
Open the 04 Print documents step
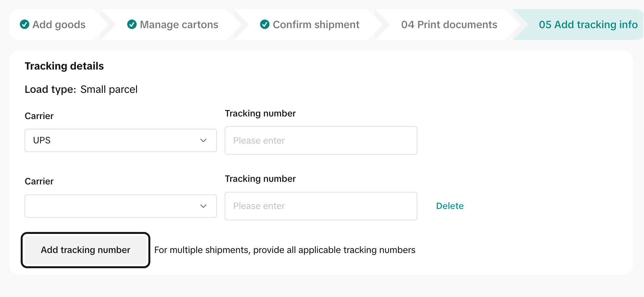click(x=449, y=25)
